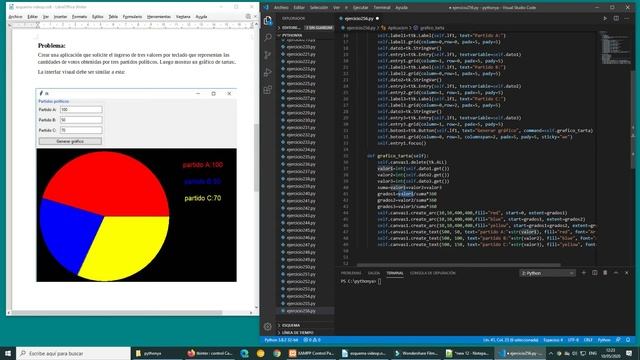Create a new terminal with the plus icon
The image size is (640, 360).
(x=584, y=273)
